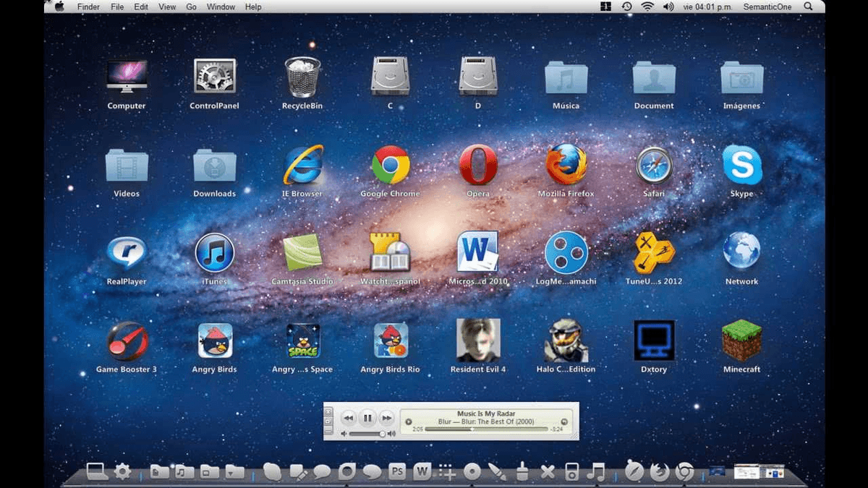Image resolution: width=868 pixels, height=488 pixels.
Task: Open Photoshop from the dock
Action: 396,471
